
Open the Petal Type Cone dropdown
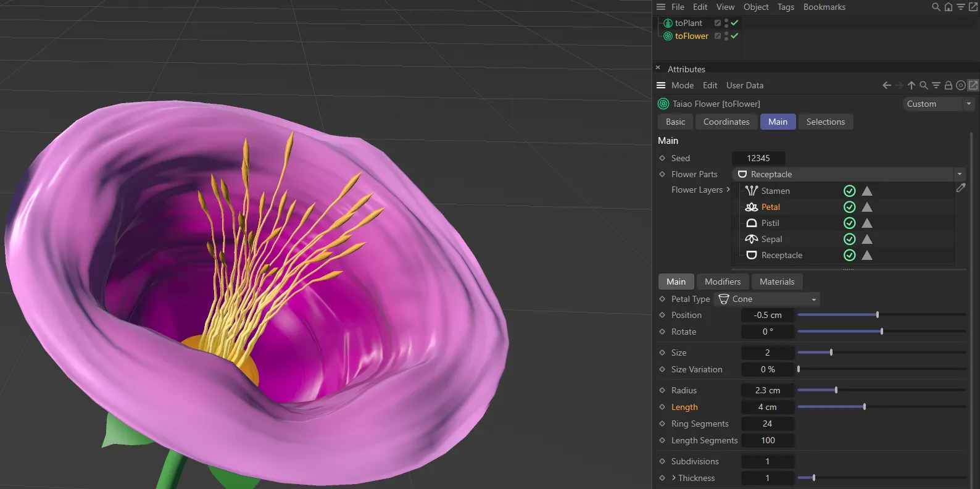pos(767,299)
